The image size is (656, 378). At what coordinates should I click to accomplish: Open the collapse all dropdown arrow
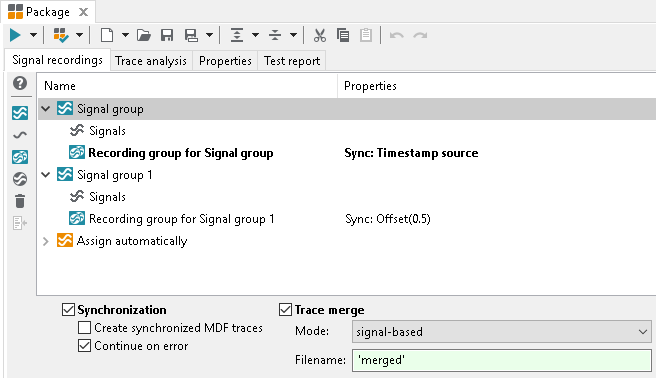[x=293, y=35]
